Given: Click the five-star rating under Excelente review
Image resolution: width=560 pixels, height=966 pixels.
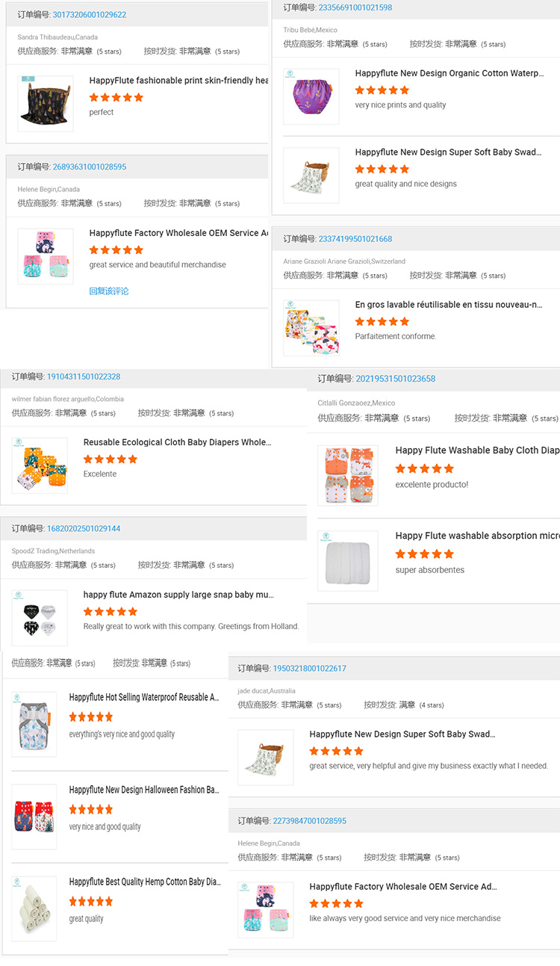Looking at the screenshot, I should tap(111, 459).
